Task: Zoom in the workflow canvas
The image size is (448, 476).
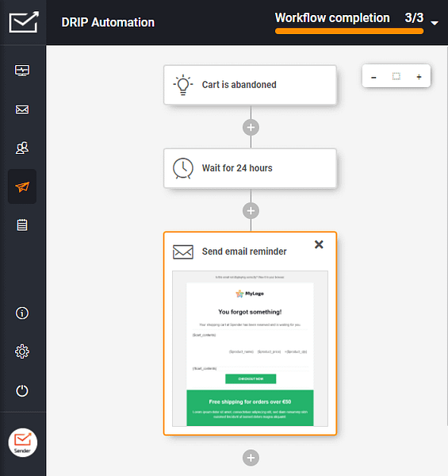Action: 419,77
